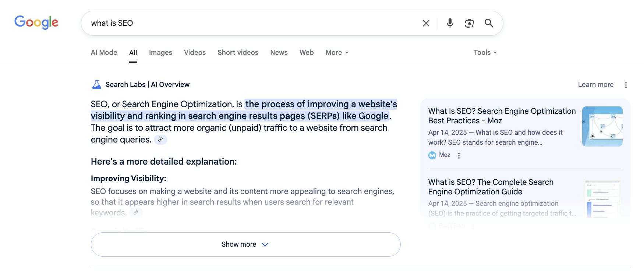Click the 'Improving Visibility:' subheading
This screenshot has height=271, width=644.
tap(128, 179)
